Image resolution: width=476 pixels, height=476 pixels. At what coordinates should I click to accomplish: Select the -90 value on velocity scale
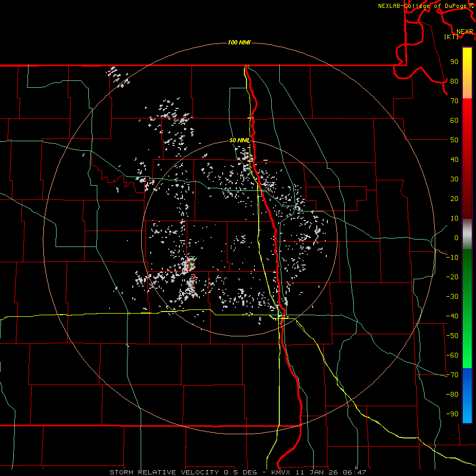click(452, 414)
